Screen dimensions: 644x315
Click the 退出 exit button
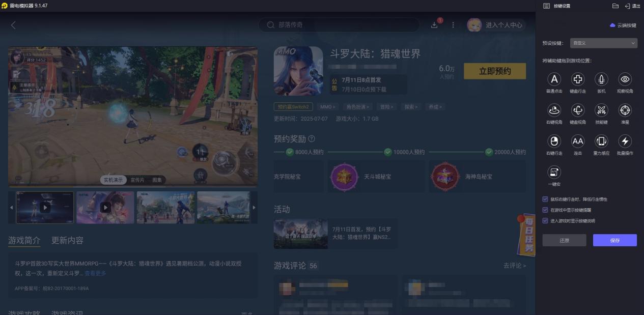(632, 6)
